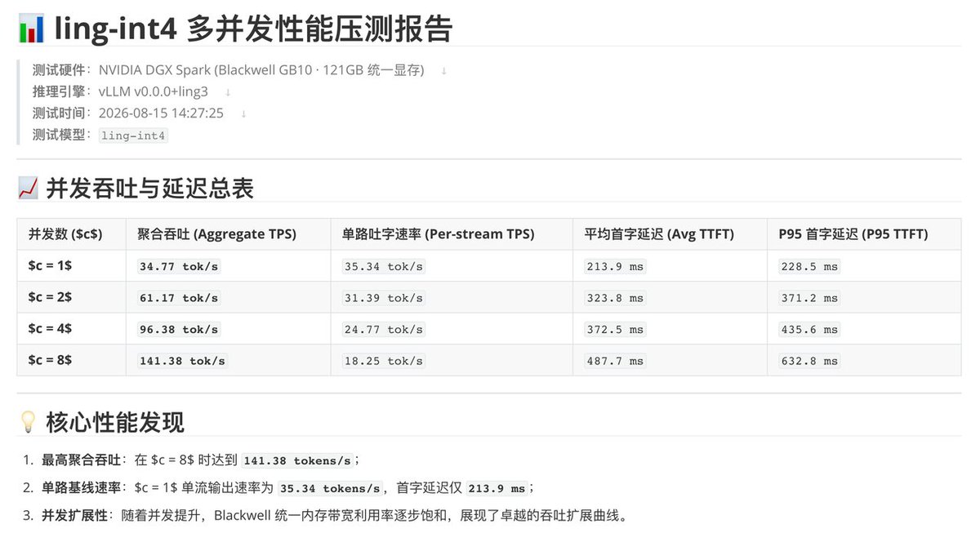Click the bold text '单路基线速率'
980x551 pixels.
[x=81, y=488]
